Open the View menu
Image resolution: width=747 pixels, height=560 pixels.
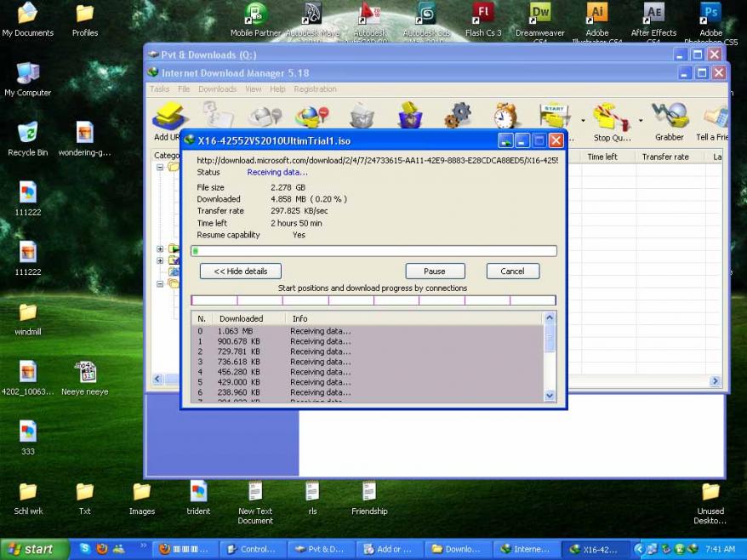click(x=253, y=89)
